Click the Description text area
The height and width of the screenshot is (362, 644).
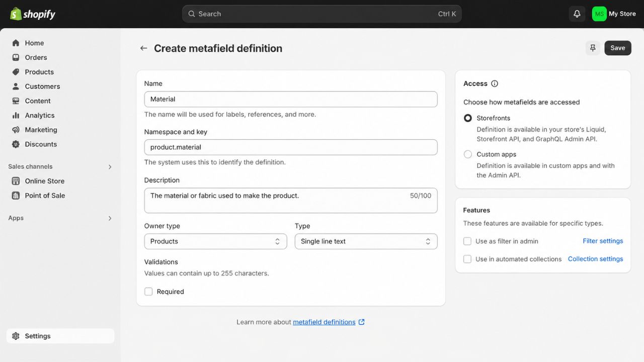(x=291, y=201)
